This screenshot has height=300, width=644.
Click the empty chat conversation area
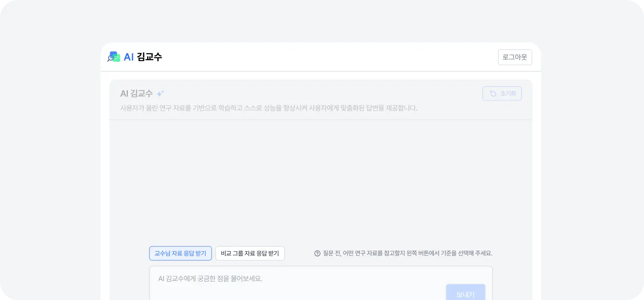click(320, 179)
